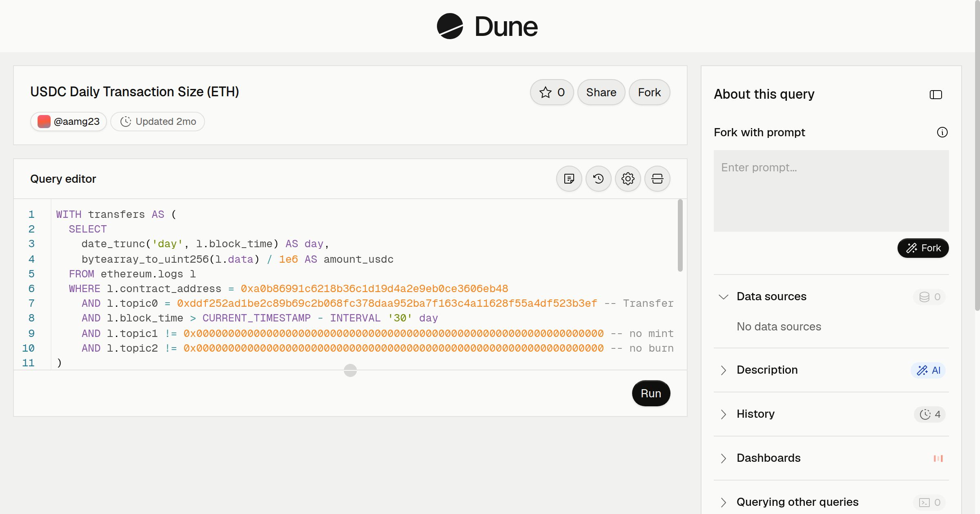
Task: Collapse the About this query sidebar
Action: (935, 95)
